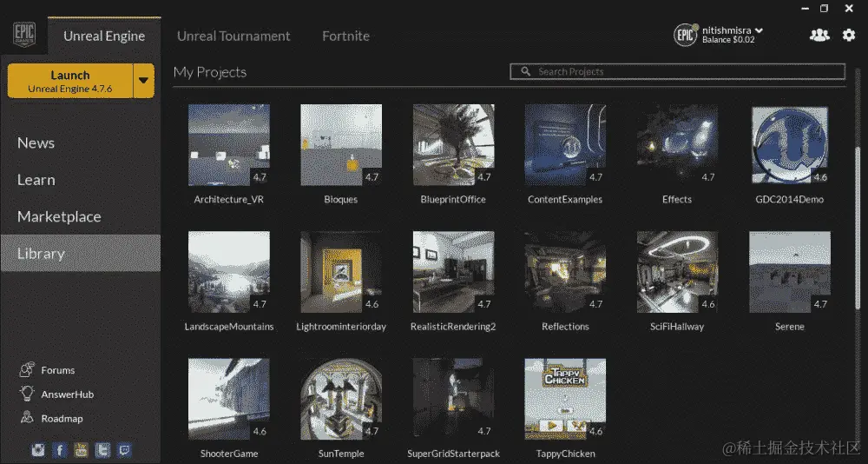Select the GDC2014Demo project thumbnail
This screenshot has width=868, height=464.
[x=790, y=145]
